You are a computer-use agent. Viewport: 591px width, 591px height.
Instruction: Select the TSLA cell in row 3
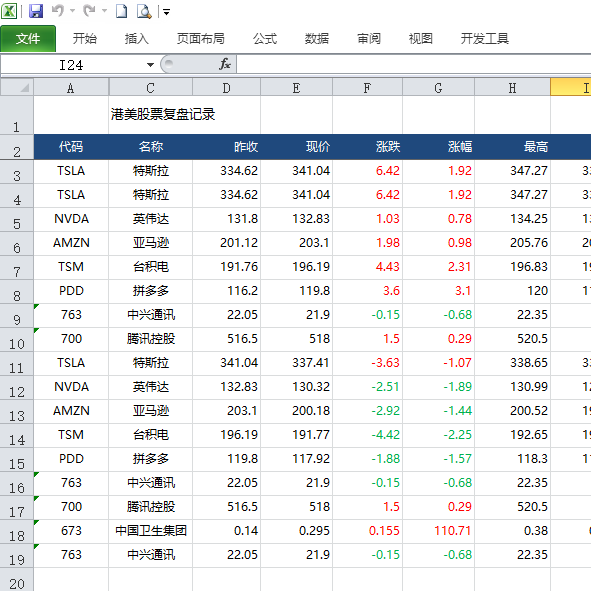click(x=71, y=171)
